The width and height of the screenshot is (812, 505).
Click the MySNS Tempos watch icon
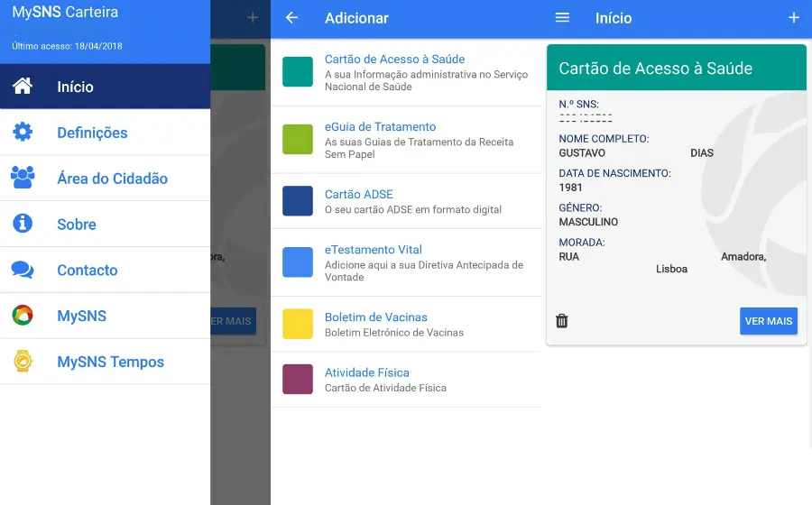pyautogui.click(x=23, y=362)
